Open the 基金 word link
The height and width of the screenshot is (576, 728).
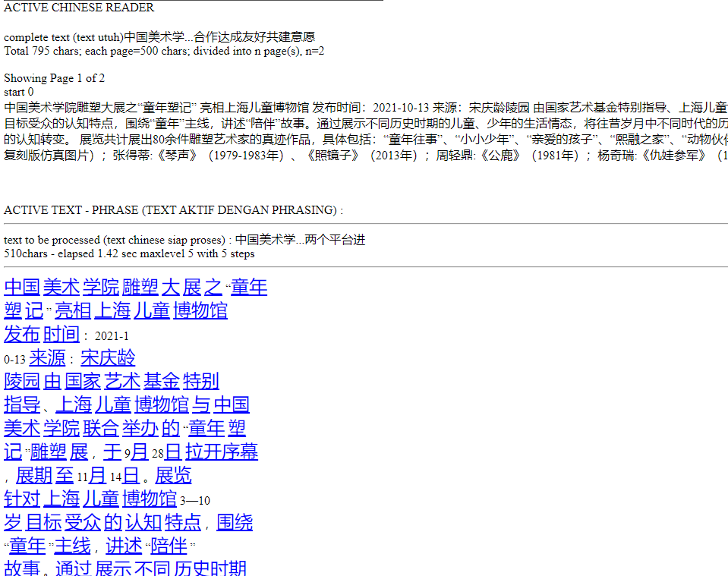pyautogui.click(x=162, y=381)
